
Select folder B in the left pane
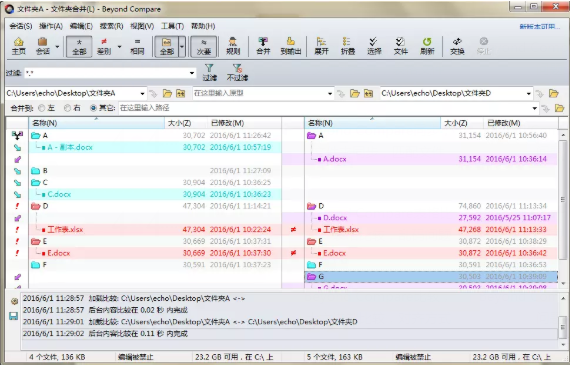pos(155,171)
